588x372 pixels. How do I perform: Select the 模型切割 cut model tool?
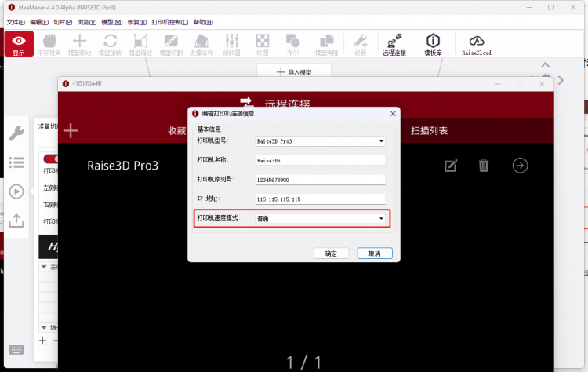click(x=171, y=45)
